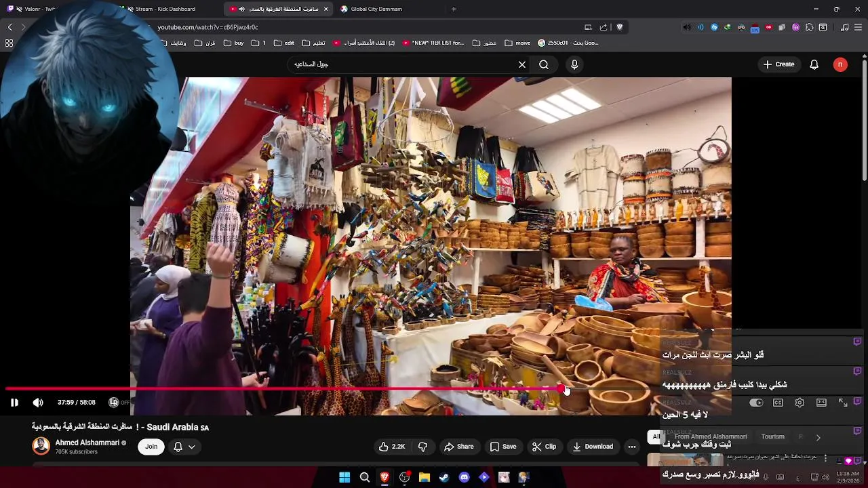The image size is (868, 488).
Task: Show next filter chips arrow
Action: pyautogui.click(x=818, y=437)
